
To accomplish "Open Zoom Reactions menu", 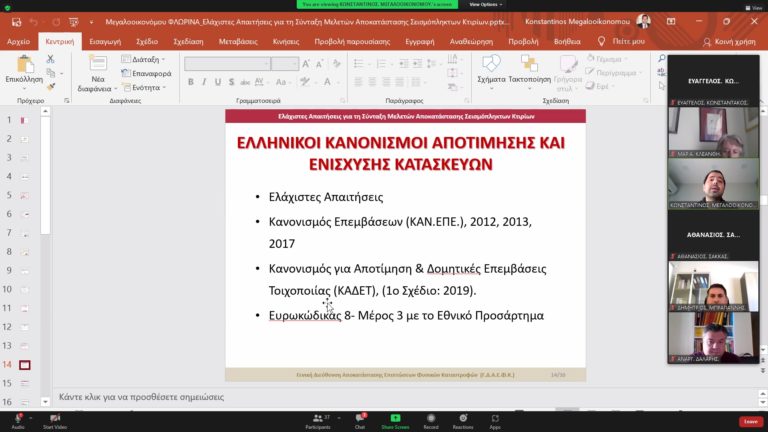I will (463, 421).
